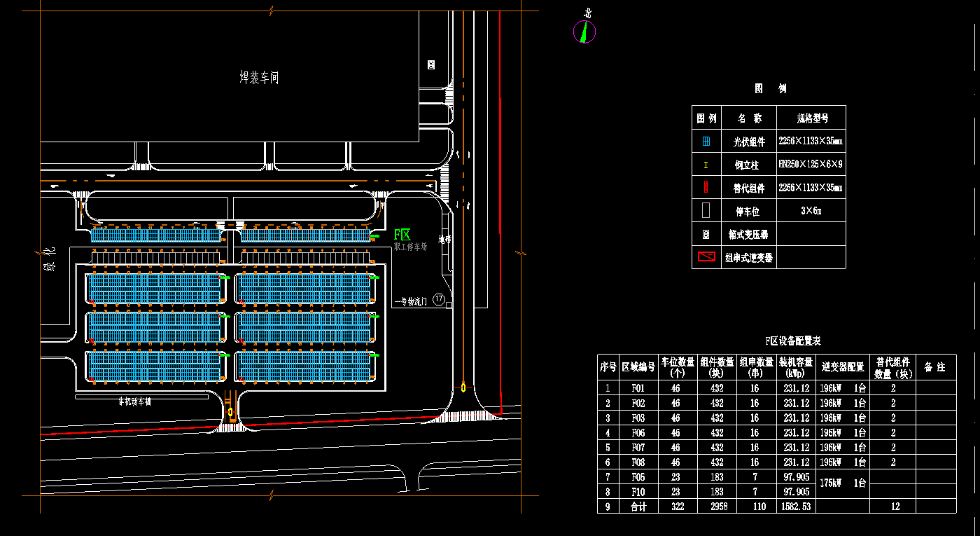Select the red string inverter legend symbol
The width and height of the screenshot is (980, 536).
706,257
